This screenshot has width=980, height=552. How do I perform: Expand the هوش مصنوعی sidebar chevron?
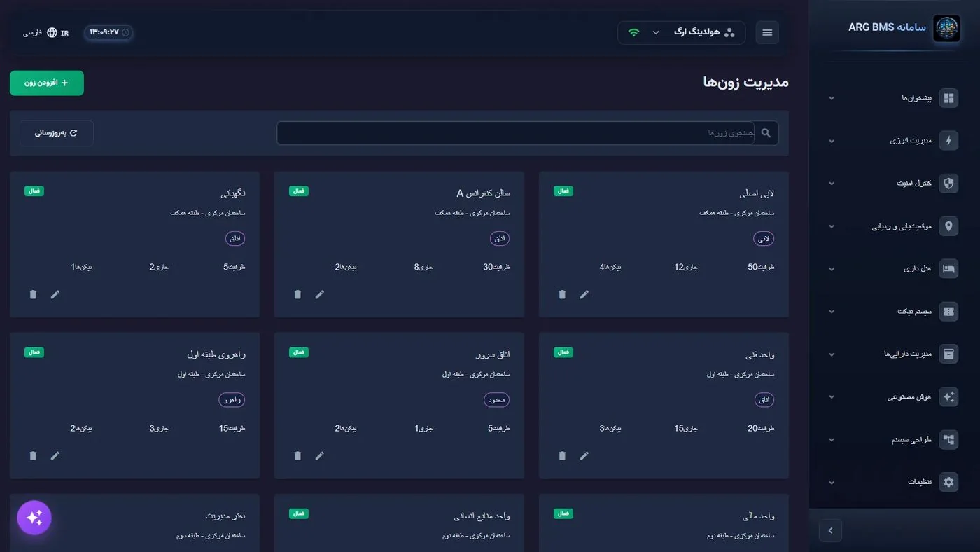click(x=832, y=397)
